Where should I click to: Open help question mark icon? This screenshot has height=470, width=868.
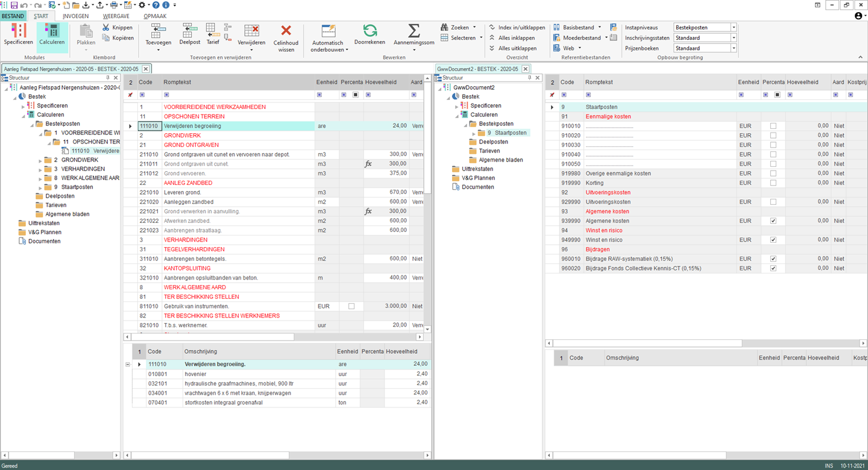(x=156, y=5)
